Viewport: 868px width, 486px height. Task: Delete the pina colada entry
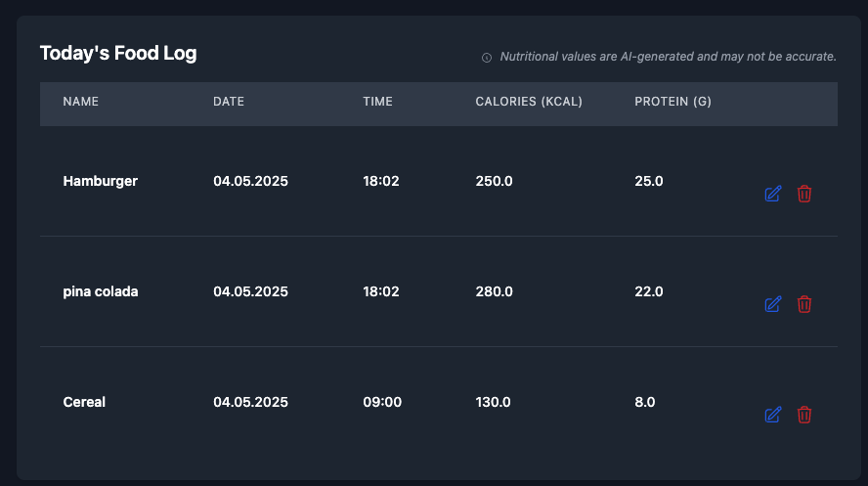pos(804,304)
